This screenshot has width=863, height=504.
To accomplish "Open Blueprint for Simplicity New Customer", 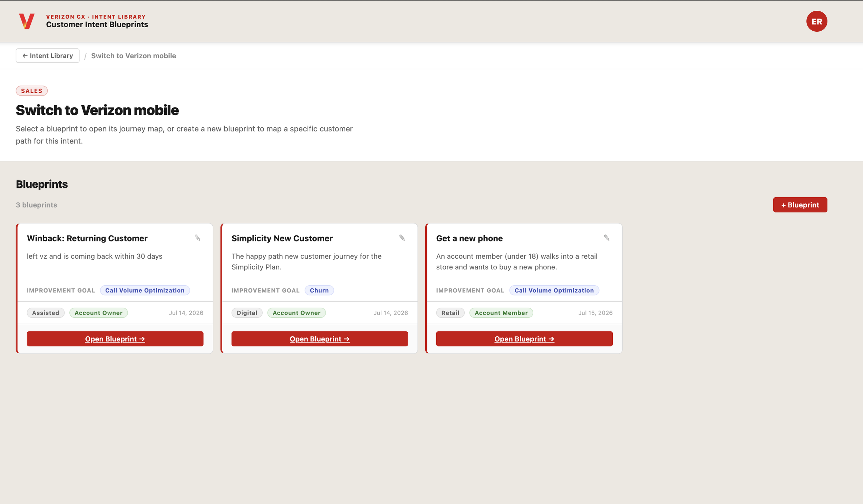I will 320,339.
